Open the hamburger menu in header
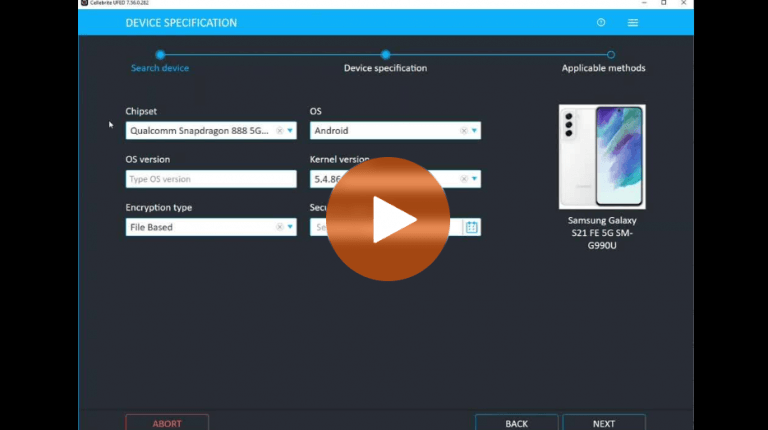The image size is (768, 430). [x=633, y=23]
